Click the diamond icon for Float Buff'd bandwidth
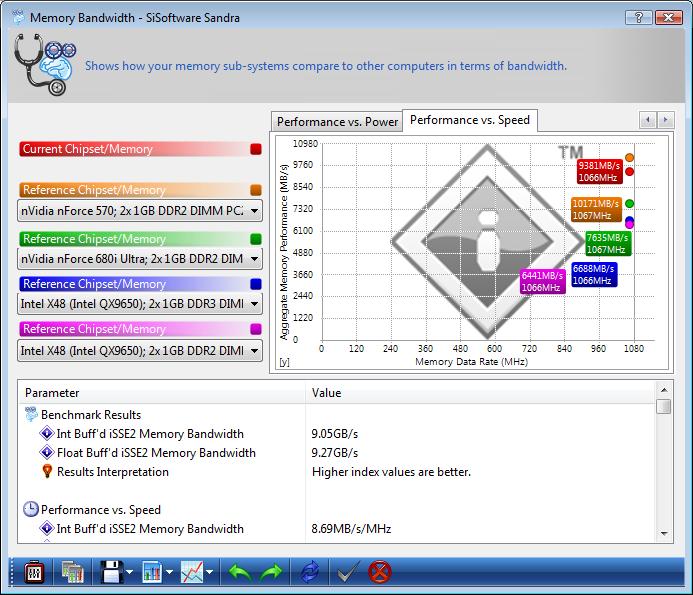 47,452
